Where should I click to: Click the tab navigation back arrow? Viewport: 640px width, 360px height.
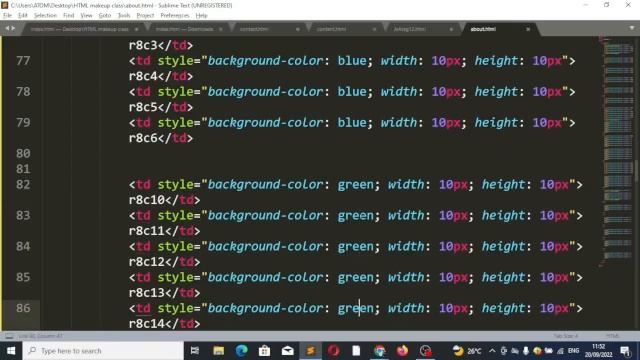pos(7,28)
